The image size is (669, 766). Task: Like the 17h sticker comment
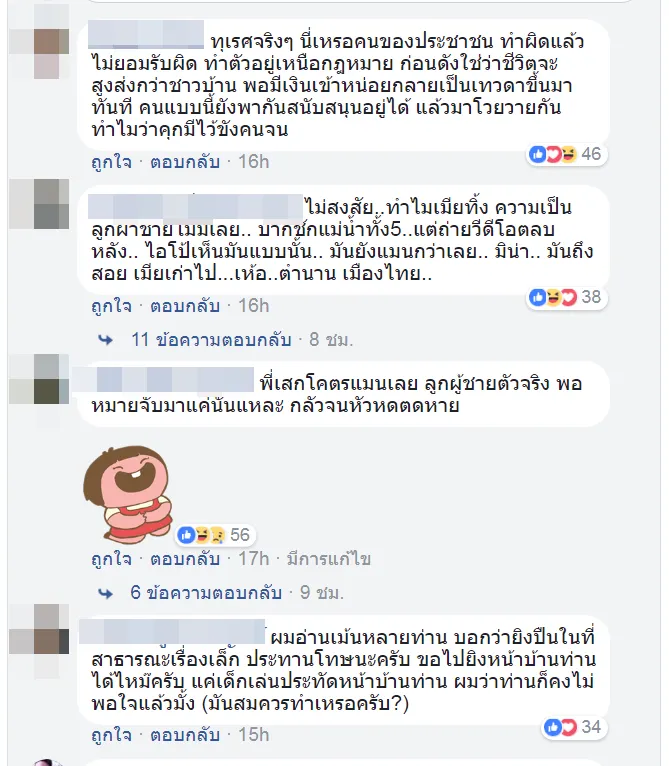click(111, 559)
